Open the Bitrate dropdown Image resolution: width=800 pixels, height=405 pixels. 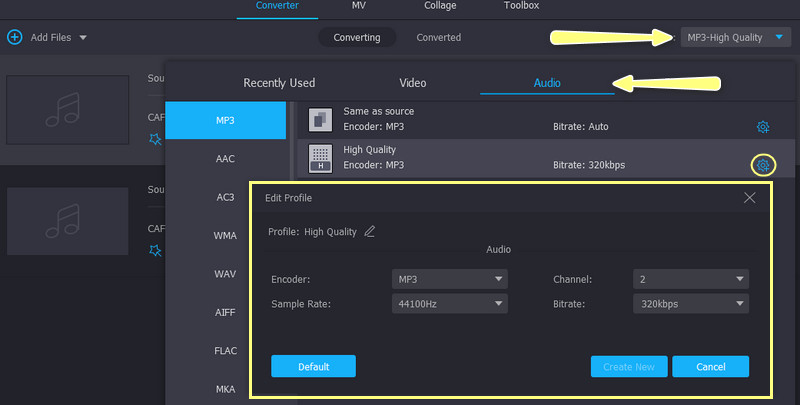pos(691,303)
